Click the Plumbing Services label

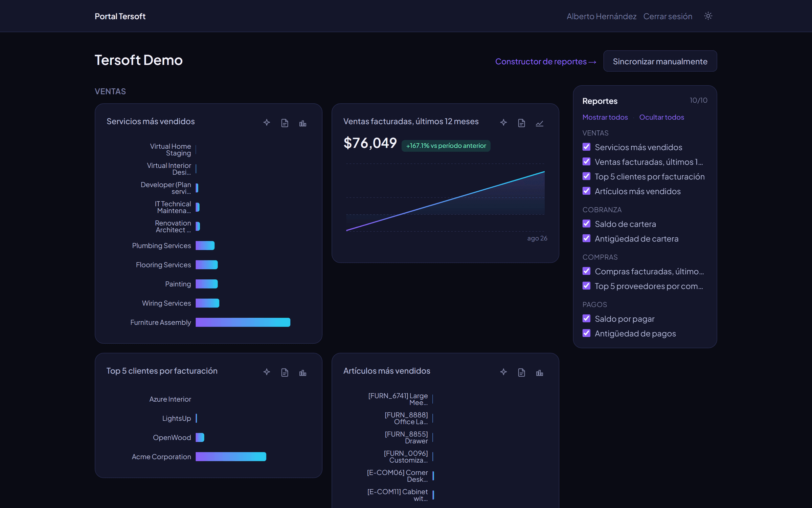coord(161,246)
